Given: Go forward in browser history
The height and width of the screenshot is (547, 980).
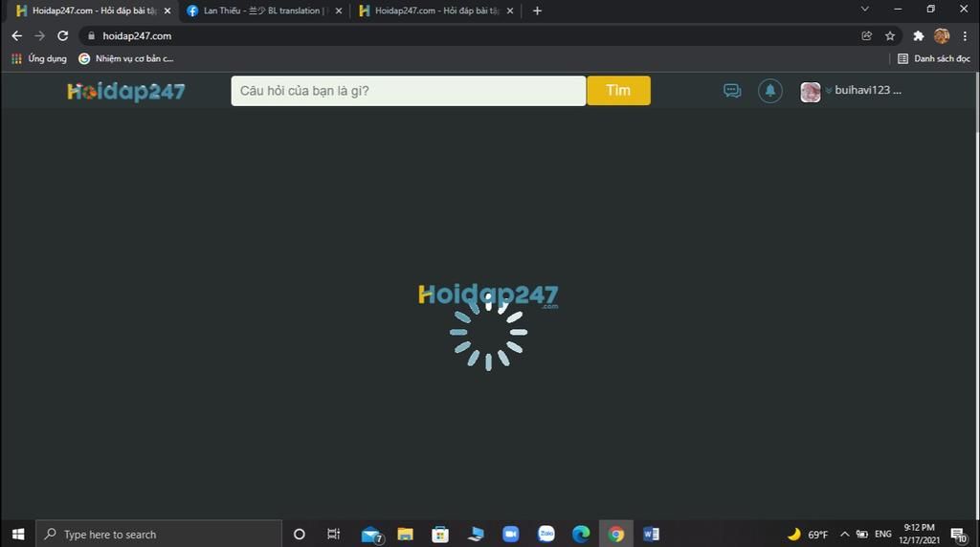Looking at the screenshot, I should (39, 35).
